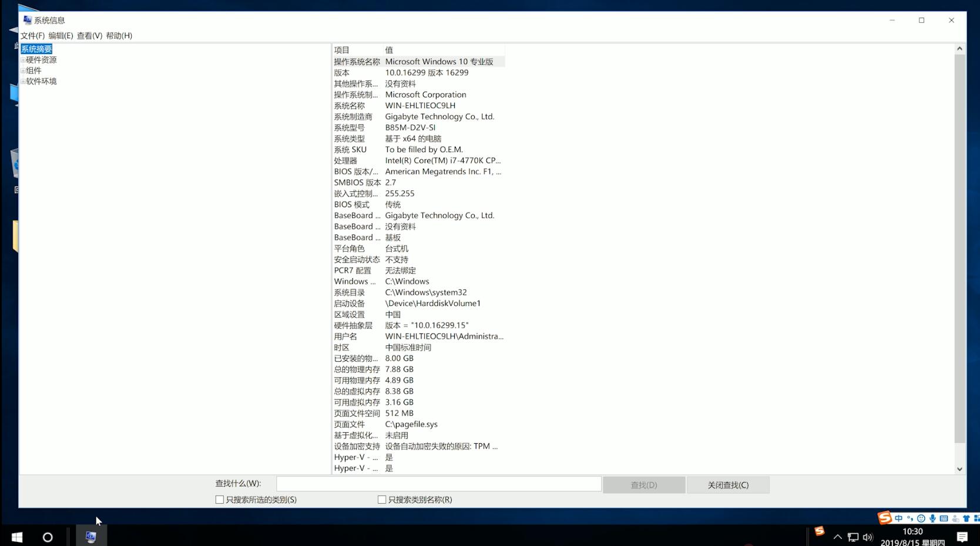Open the soft keyboard icon on Sogou bar
The height and width of the screenshot is (546, 980).
(944, 518)
